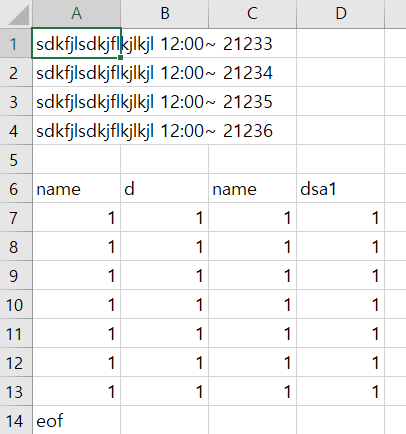
Task: Select column D header
Action: click(341, 14)
